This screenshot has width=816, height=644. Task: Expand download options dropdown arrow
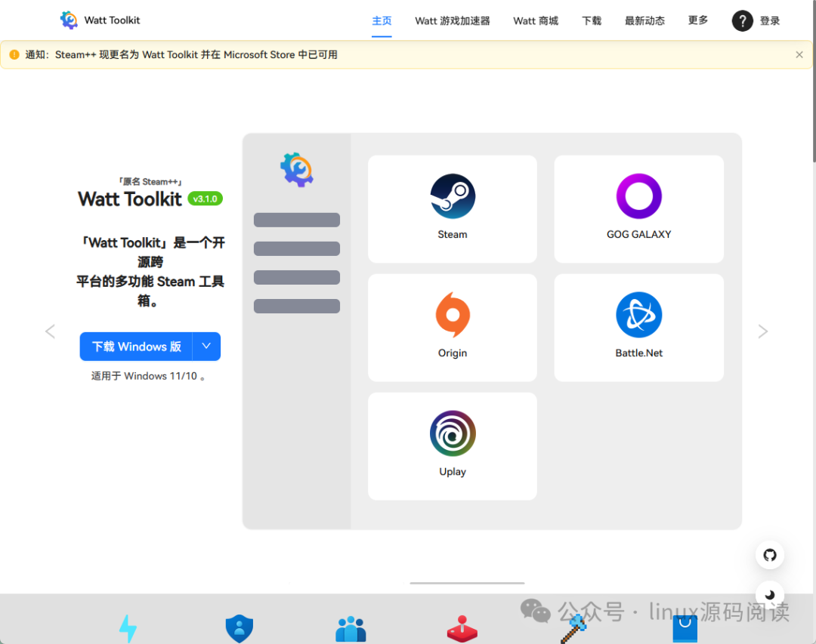[x=206, y=346]
